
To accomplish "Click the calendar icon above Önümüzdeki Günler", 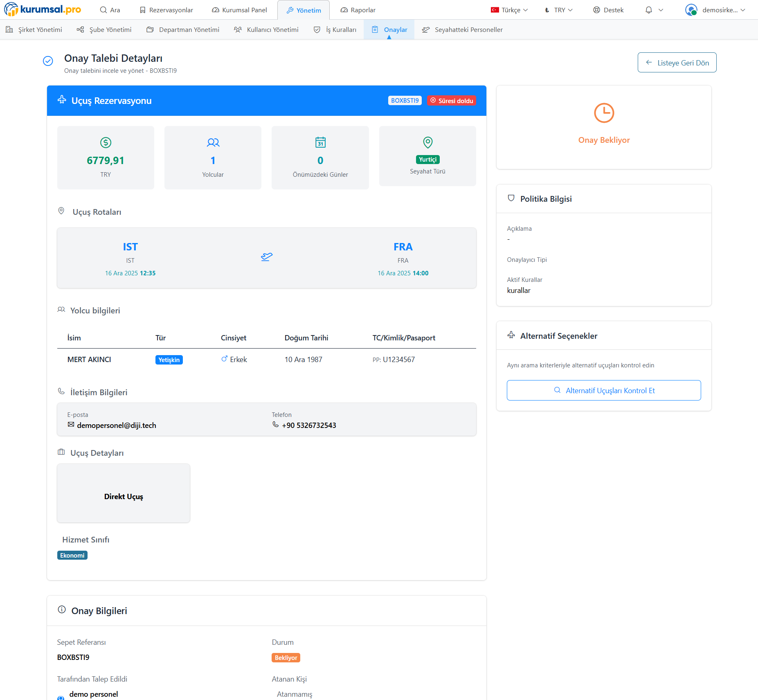I will pyautogui.click(x=320, y=142).
